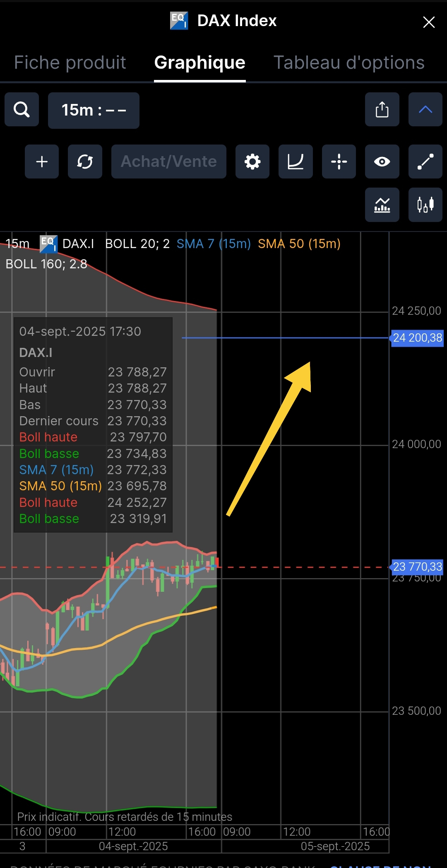Change chart type via candlestick icon
Viewport: 447px width, 868px height.
(425, 205)
